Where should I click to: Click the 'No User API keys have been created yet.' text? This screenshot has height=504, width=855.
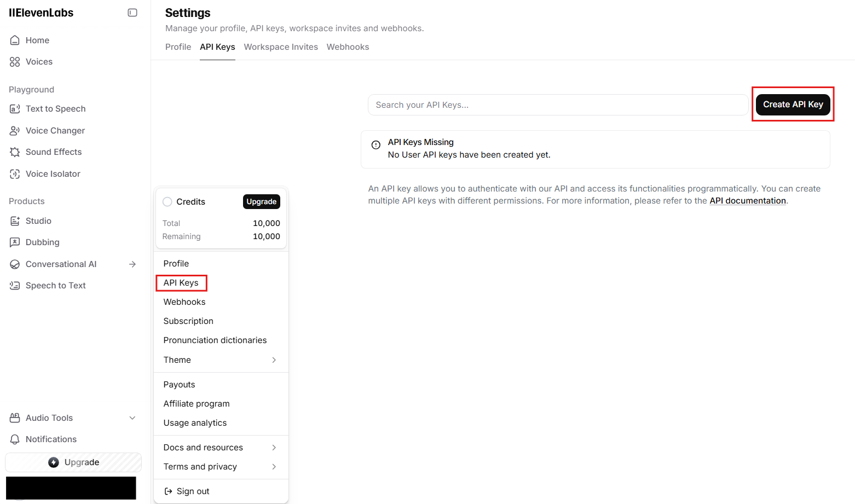click(x=469, y=155)
